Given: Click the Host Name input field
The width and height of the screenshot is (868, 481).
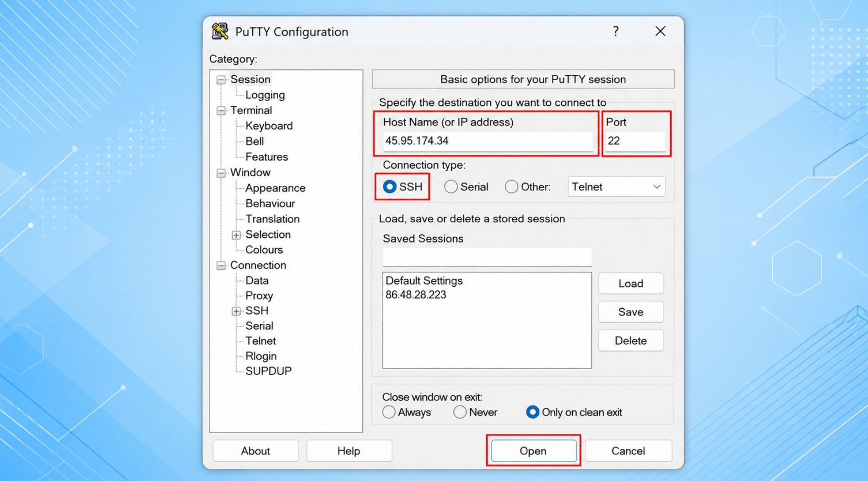Looking at the screenshot, I should click(488, 141).
